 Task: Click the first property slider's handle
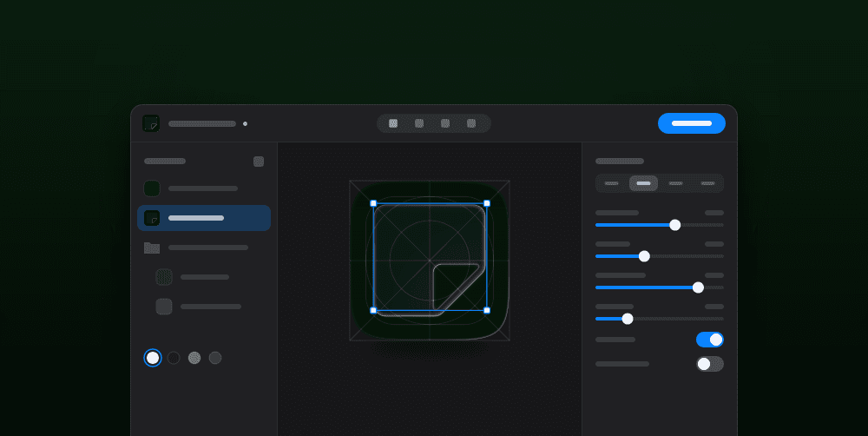tap(674, 225)
